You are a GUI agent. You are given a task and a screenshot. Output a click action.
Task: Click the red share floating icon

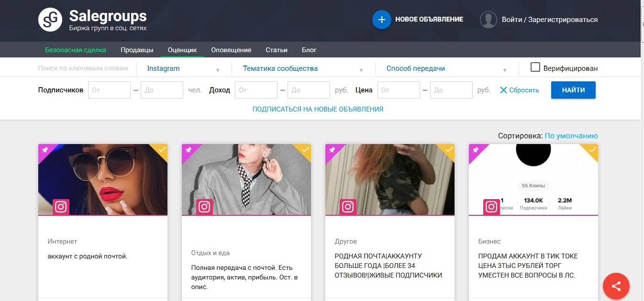616,286
